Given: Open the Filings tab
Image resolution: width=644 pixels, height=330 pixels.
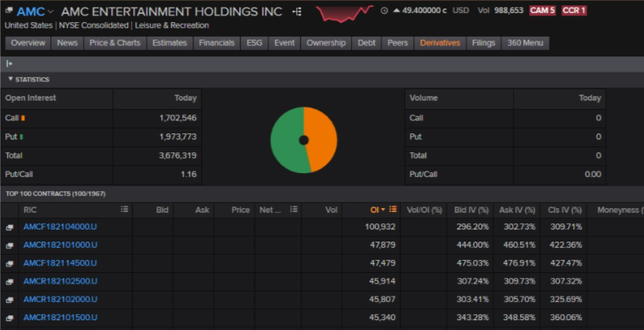Looking at the screenshot, I should point(483,43).
